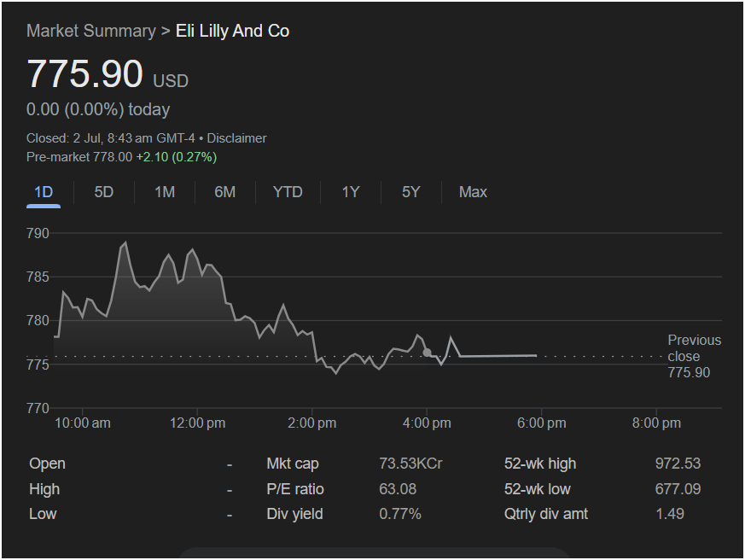The height and width of the screenshot is (560, 745).
Task: Click the morning peak on the price chart
Action: pos(125,242)
